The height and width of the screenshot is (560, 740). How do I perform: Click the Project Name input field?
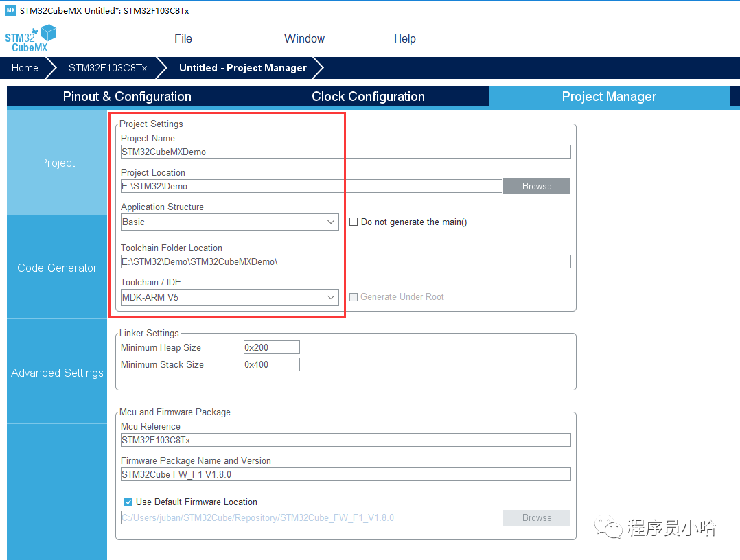(x=345, y=152)
